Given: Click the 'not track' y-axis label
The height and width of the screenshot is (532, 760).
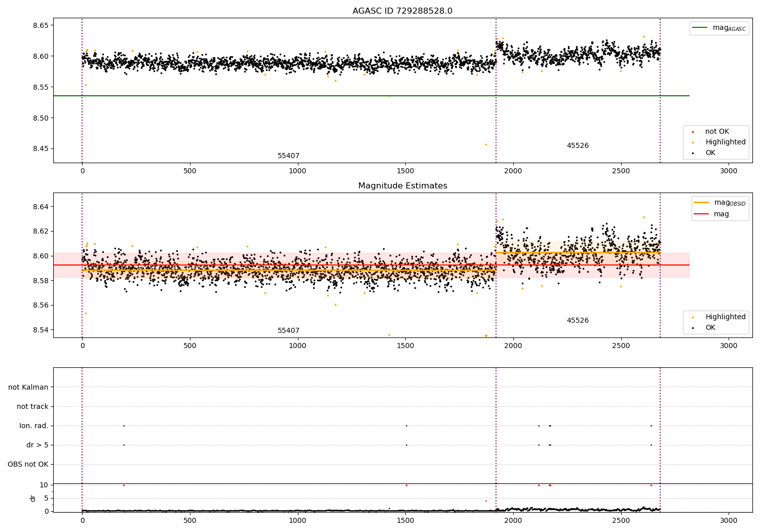Looking at the screenshot, I should coord(32,406).
